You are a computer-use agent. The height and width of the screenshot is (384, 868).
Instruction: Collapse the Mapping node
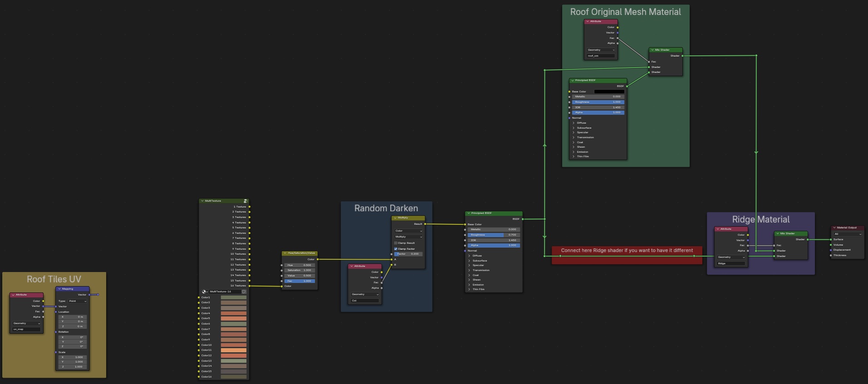[59, 289]
